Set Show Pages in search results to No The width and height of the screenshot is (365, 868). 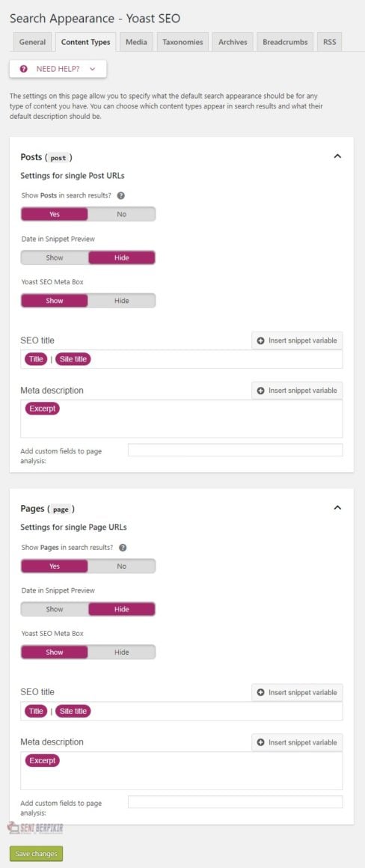(x=122, y=566)
